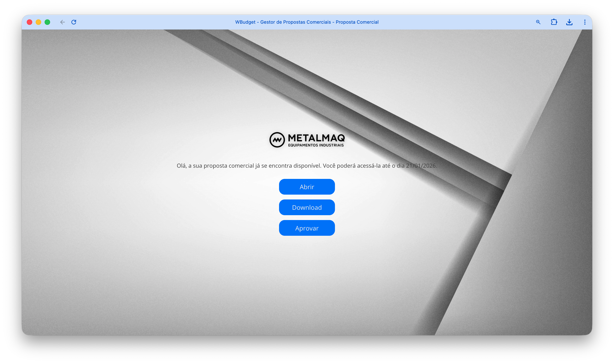Screen dimensions: 614x364
Task: Click the METALMAQ wordmark text
Action: [316, 138]
